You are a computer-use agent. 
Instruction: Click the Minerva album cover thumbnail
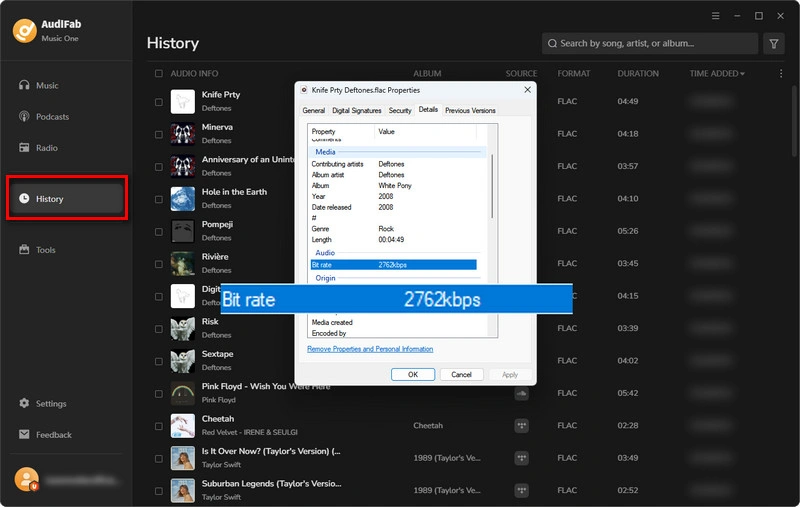pyautogui.click(x=183, y=134)
